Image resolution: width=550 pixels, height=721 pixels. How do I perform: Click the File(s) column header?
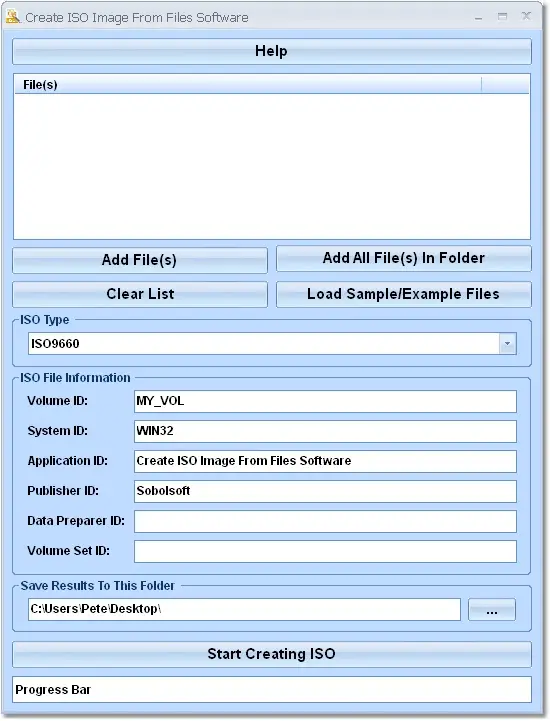click(248, 85)
